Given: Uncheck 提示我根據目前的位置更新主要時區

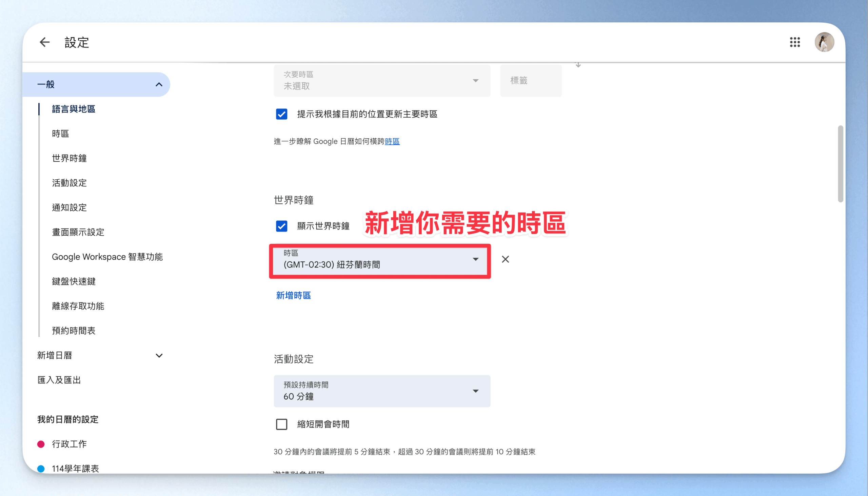Looking at the screenshot, I should point(281,114).
